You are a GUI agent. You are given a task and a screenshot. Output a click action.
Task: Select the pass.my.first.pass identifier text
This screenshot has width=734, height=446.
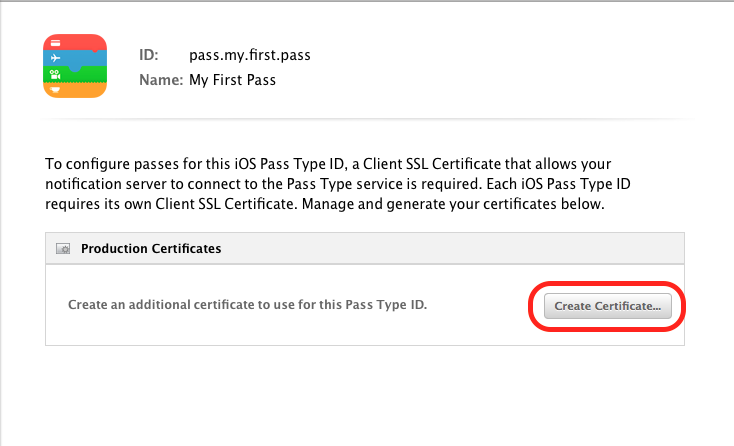tap(250, 55)
